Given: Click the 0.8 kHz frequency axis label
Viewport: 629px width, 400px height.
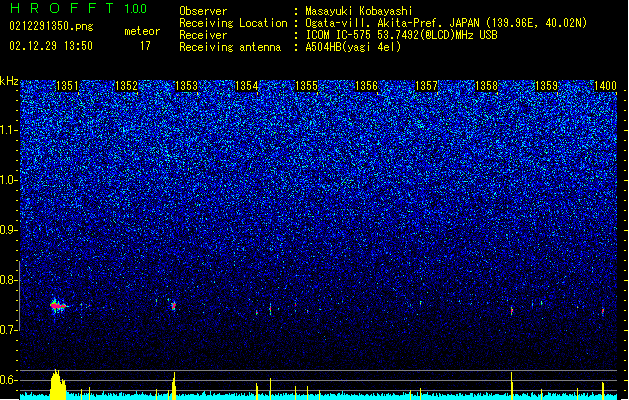Looking at the screenshot, I should click(8, 280).
